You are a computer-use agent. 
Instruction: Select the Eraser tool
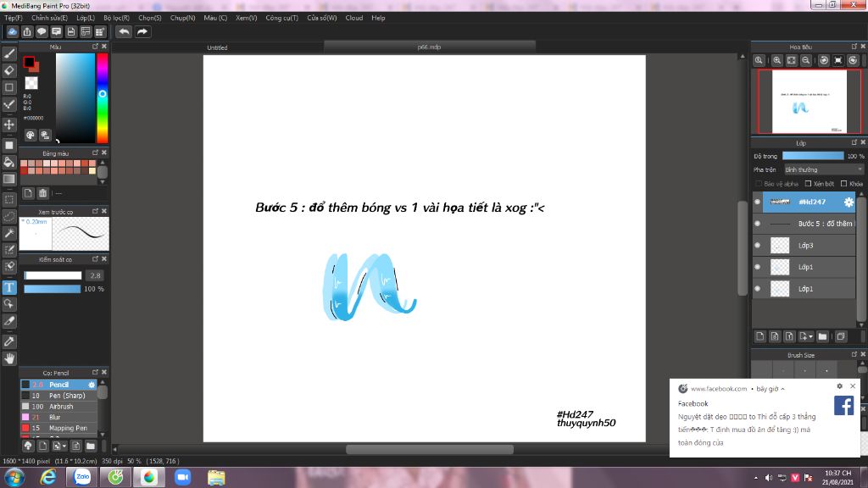[x=9, y=70]
